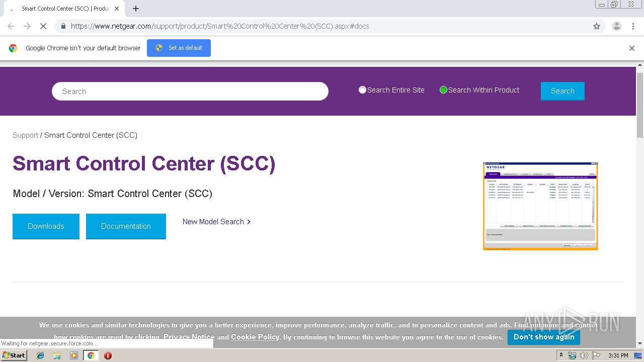
Task: View site security lock info
Action: (63, 26)
